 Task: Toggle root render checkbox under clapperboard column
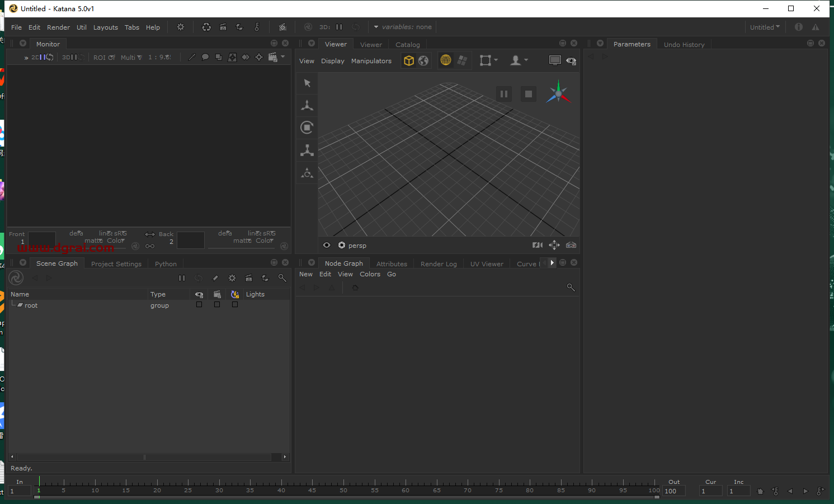(x=217, y=305)
